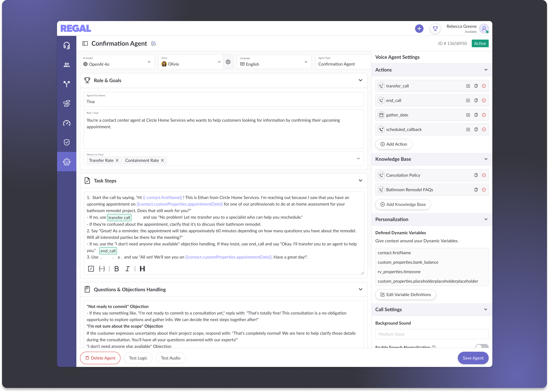This screenshot has width=549, height=392.
Task: Click Add Knowledge Base button
Action: 403,204
